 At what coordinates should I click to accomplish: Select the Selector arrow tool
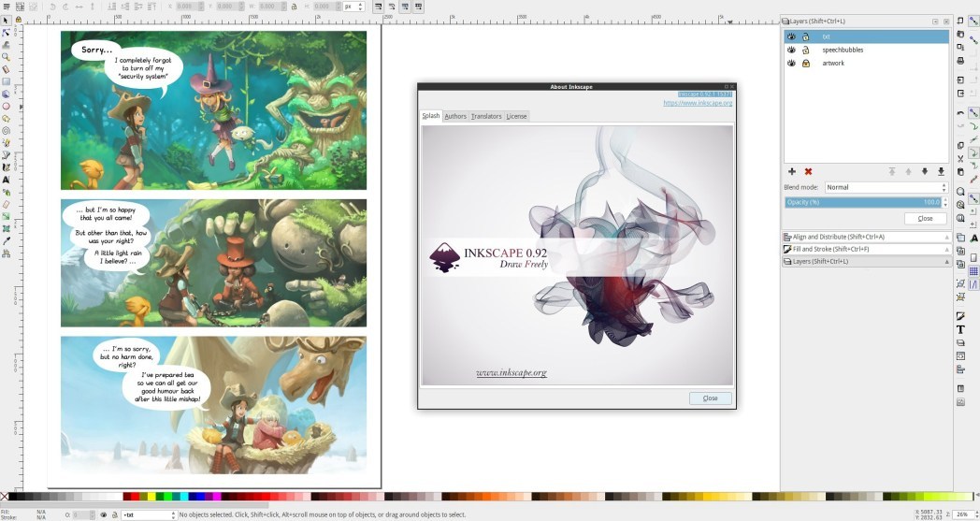7,20
